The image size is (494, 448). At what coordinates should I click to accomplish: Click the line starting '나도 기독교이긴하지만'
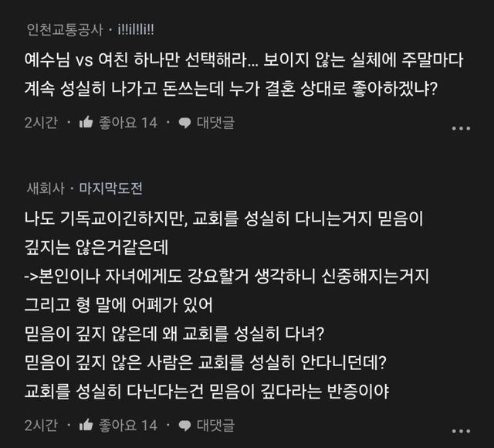click(222, 220)
